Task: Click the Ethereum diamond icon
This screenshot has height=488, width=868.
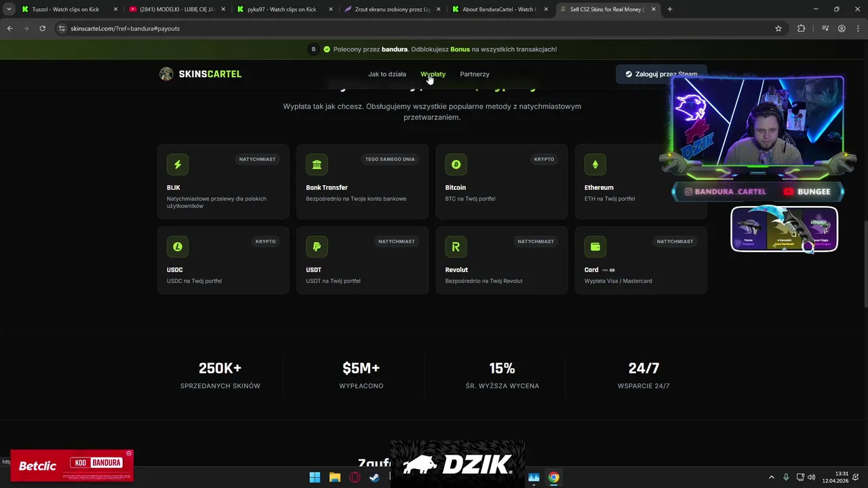Action: (x=595, y=164)
